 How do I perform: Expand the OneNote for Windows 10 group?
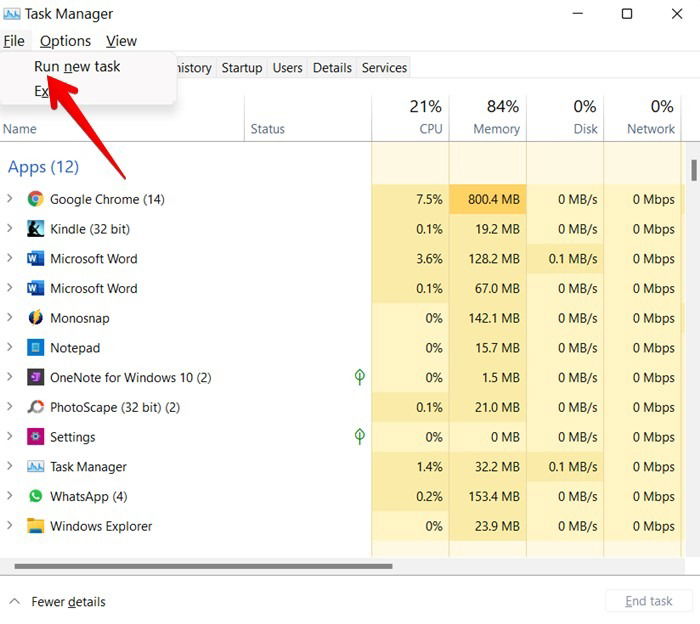click(9, 377)
